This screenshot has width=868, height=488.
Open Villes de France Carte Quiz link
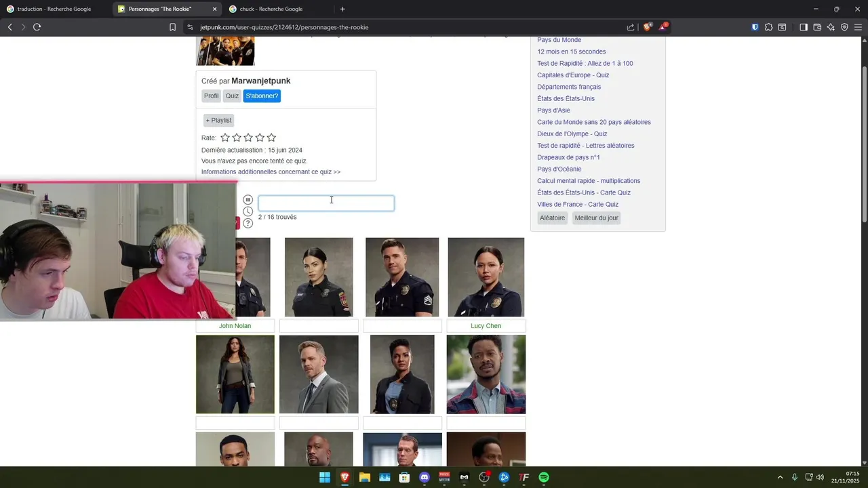578,205
